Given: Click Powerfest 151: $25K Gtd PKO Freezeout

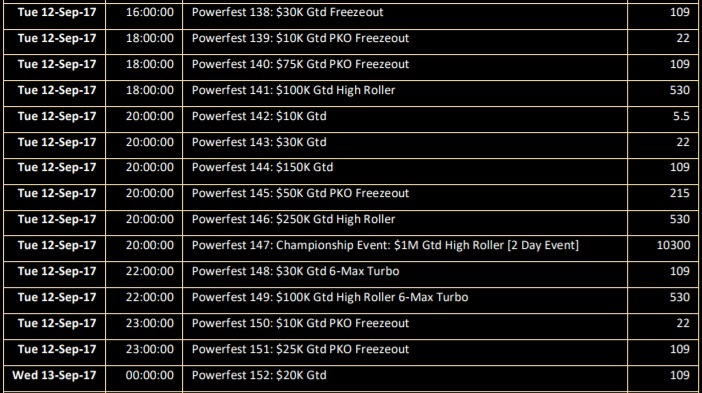Looking at the screenshot, I should click(300, 349).
